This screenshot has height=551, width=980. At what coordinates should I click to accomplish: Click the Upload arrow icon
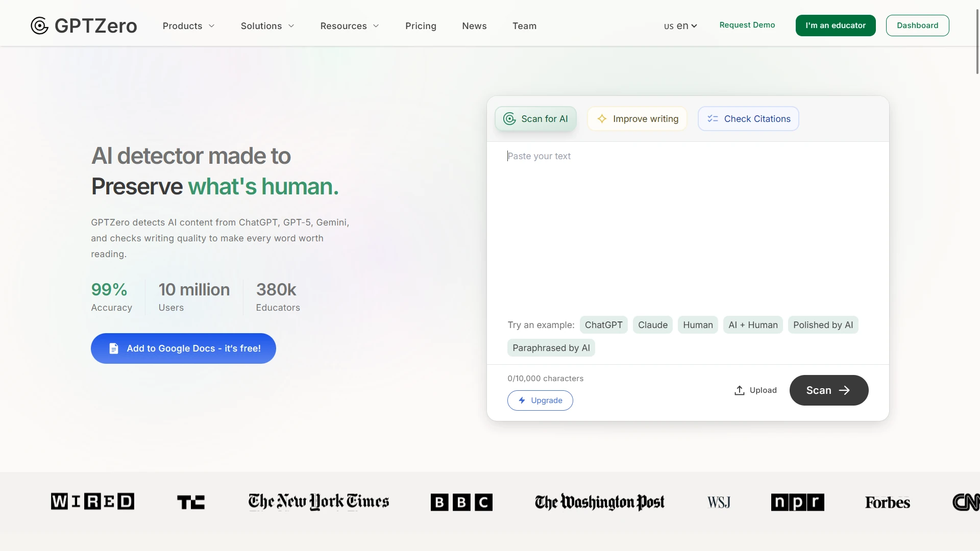[739, 390]
